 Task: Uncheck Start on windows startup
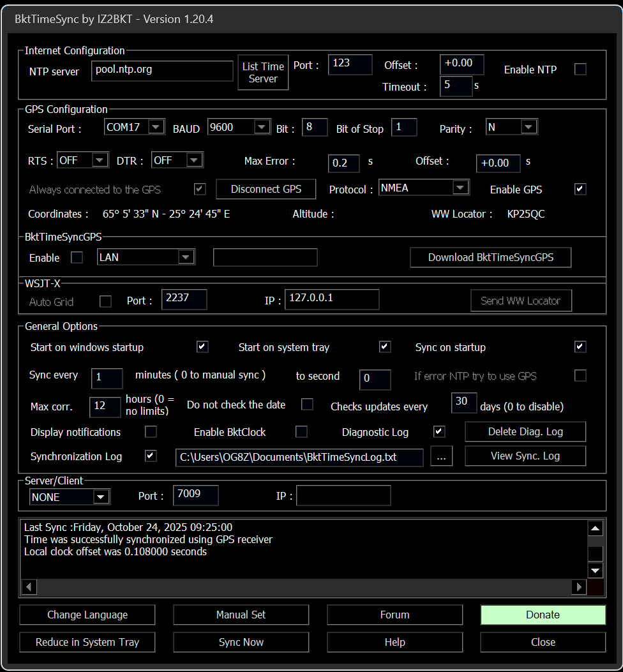(202, 347)
